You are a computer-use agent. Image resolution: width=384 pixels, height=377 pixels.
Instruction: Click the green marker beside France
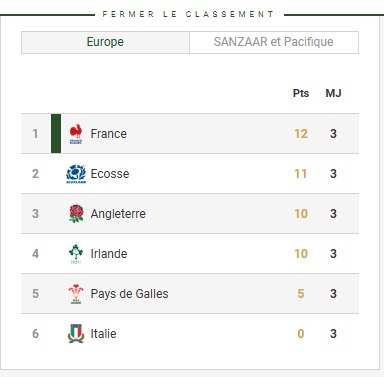click(56, 134)
